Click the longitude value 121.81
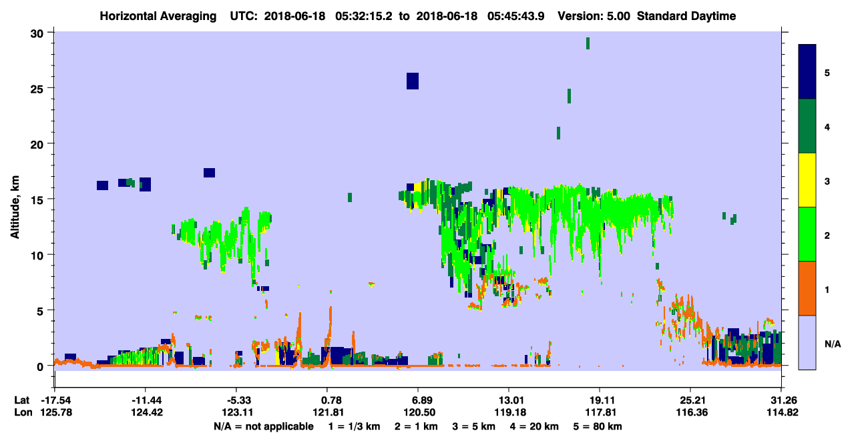868x445 pixels. coord(327,412)
